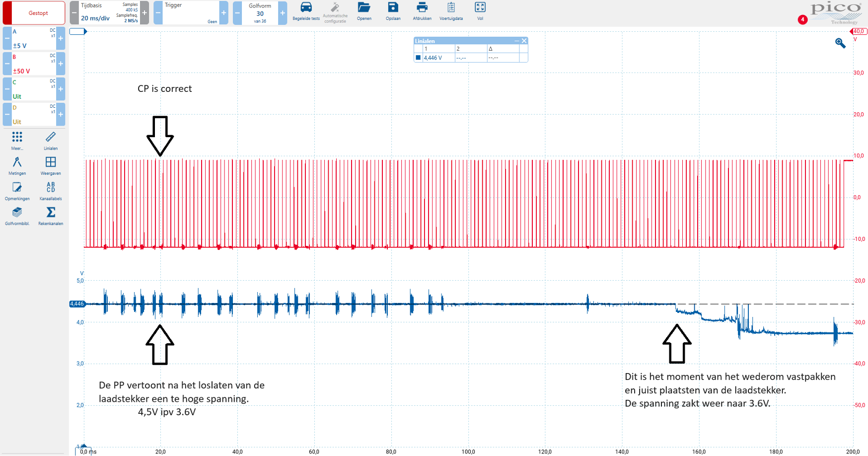868x456 pixels.
Task: Open the Kanaallabels channel labels tool
Action: click(x=51, y=191)
